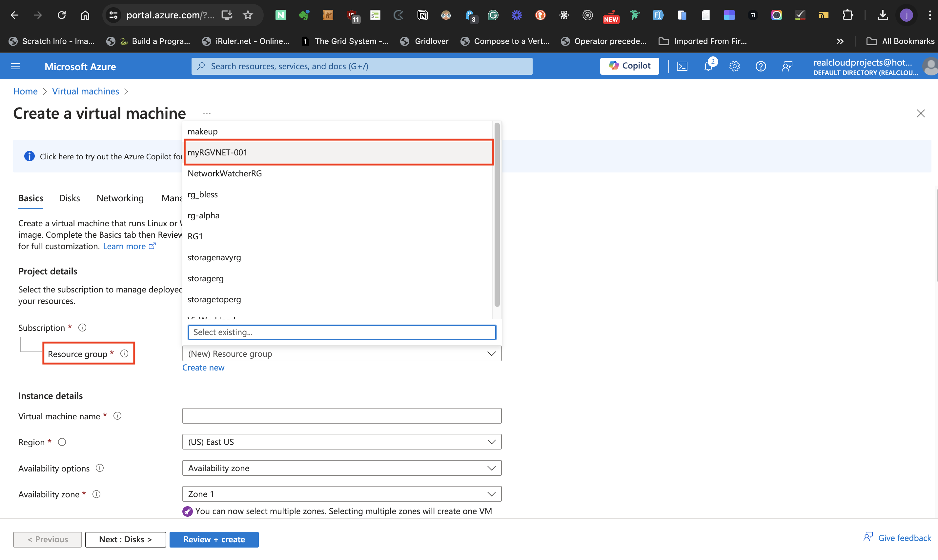Open the Copilot assistant
The image size is (938, 560).
pos(629,66)
